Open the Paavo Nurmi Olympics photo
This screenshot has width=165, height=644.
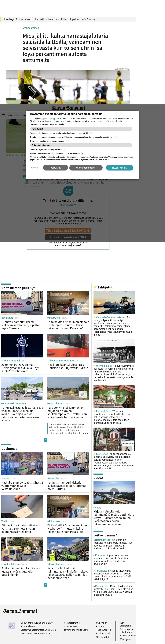click(x=114, y=351)
